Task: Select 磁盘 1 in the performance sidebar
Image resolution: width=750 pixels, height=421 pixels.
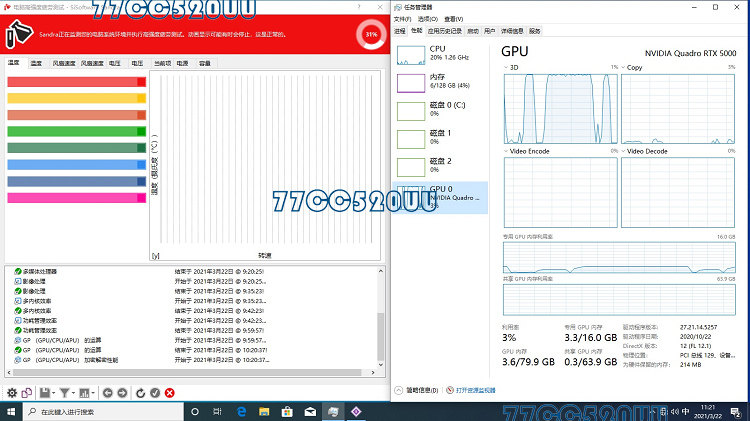Action: click(x=440, y=139)
